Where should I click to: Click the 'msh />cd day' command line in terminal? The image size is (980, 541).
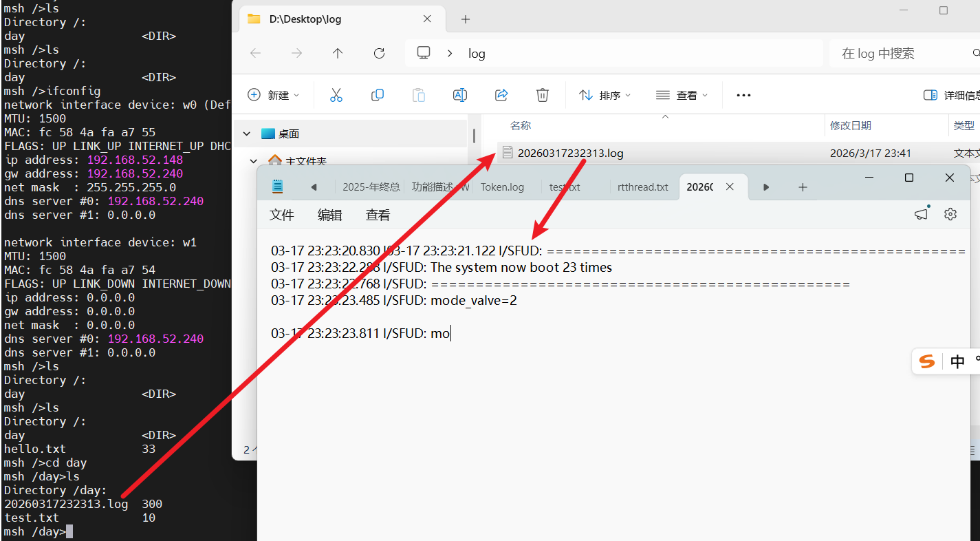45,463
